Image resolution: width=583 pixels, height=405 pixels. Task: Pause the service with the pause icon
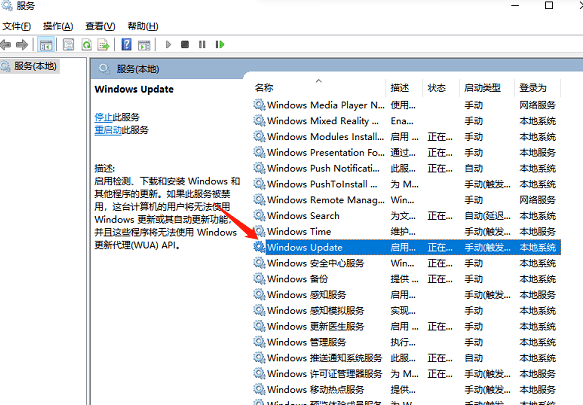pyautogui.click(x=202, y=45)
